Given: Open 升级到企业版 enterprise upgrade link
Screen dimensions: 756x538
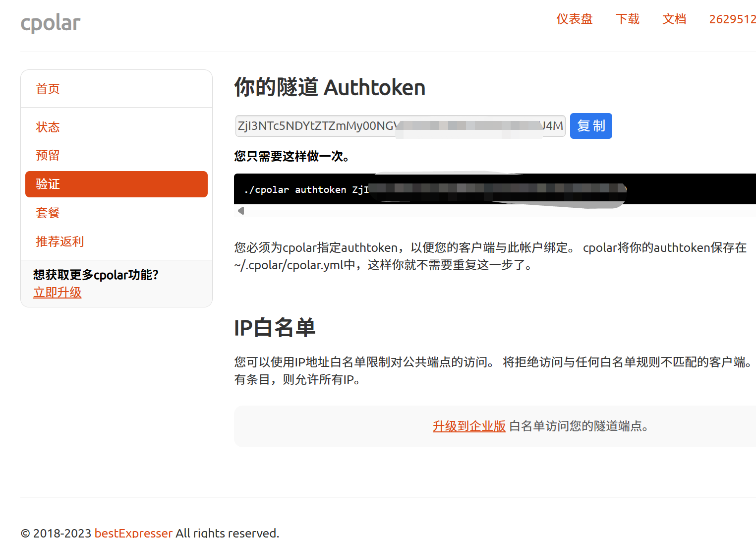Looking at the screenshot, I should 468,426.
